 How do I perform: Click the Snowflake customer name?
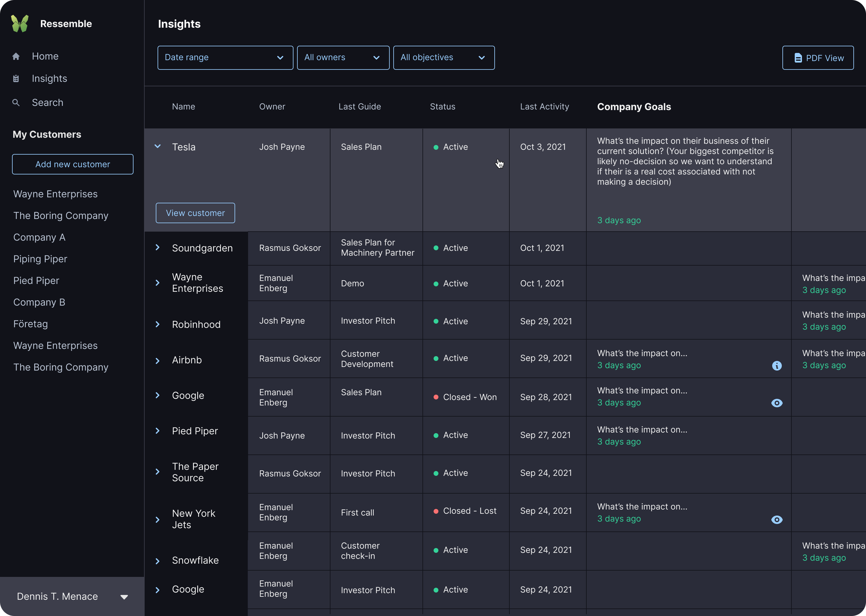point(195,560)
